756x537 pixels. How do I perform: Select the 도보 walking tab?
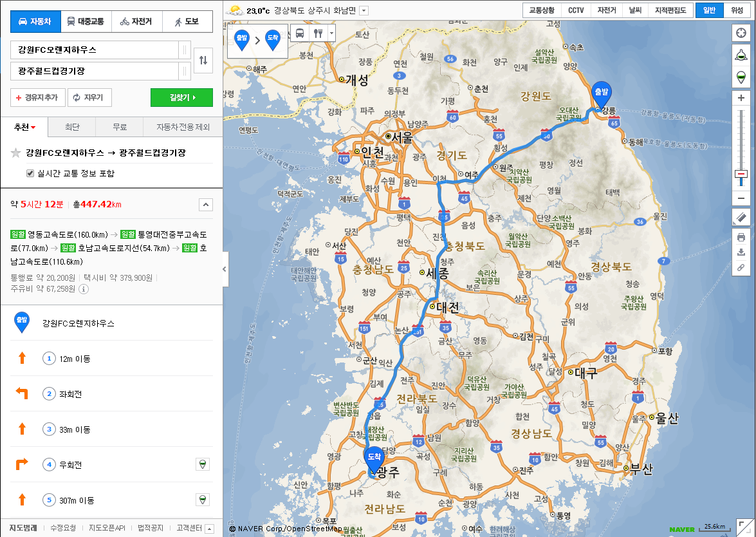[x=187, y=21]
